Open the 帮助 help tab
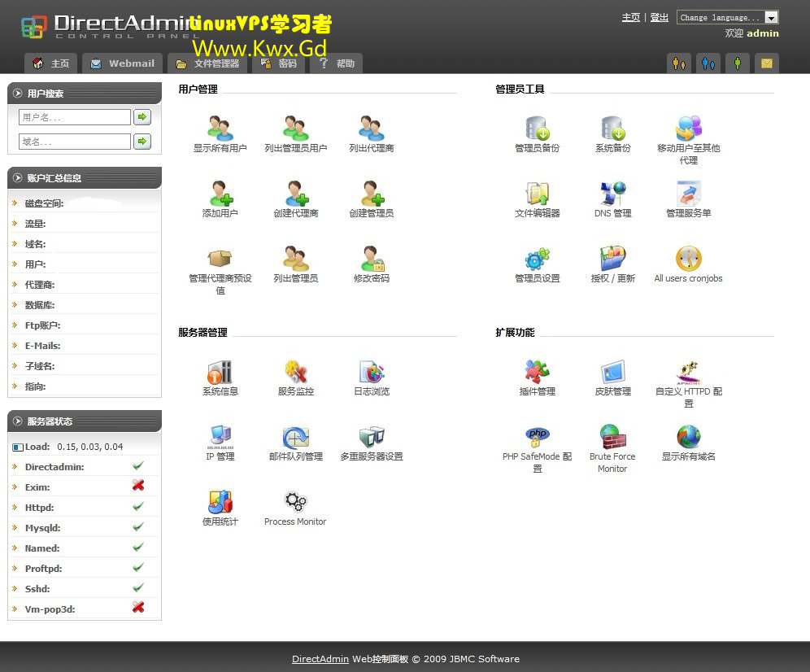The width and height of the screenshot is (810, 672). 337,63
